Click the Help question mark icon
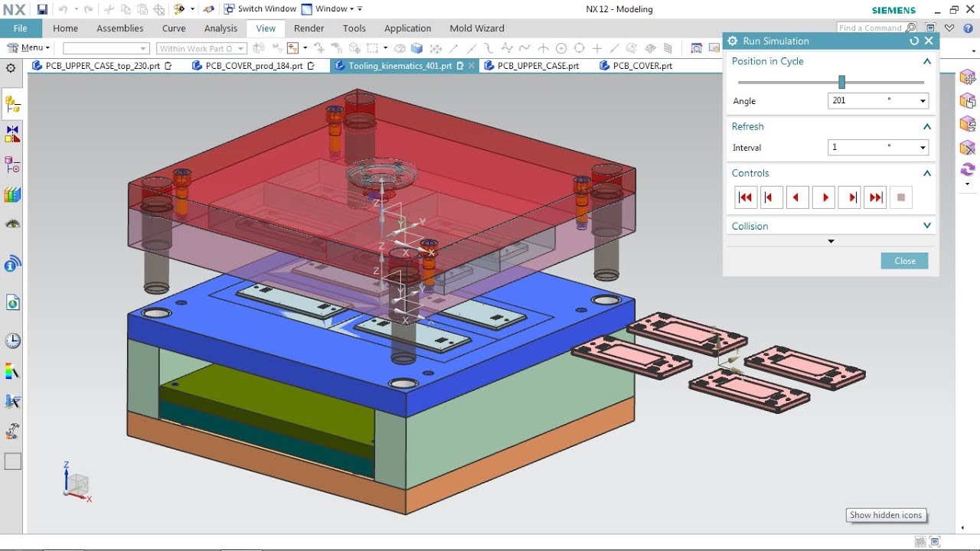The image size is (980, 551). click(966, 28)
